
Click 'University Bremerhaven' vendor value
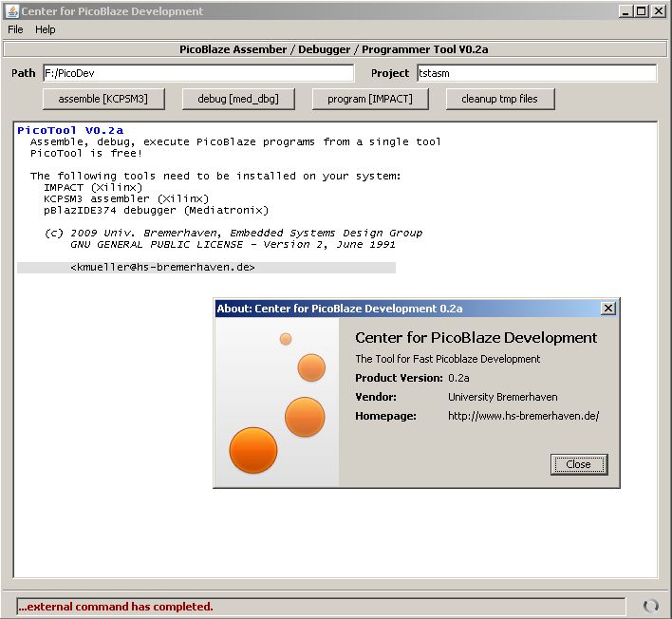click(x=503, y=397)
